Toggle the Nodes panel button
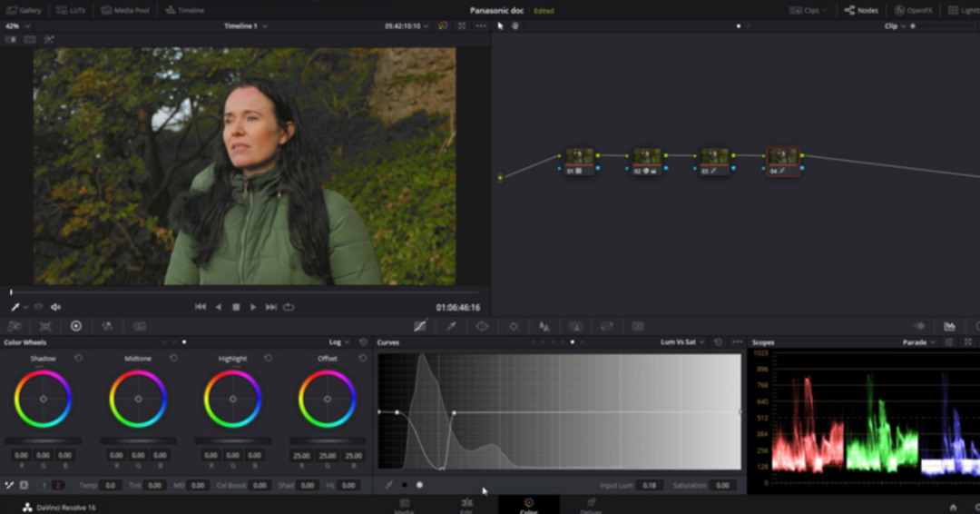 (861, 10)
